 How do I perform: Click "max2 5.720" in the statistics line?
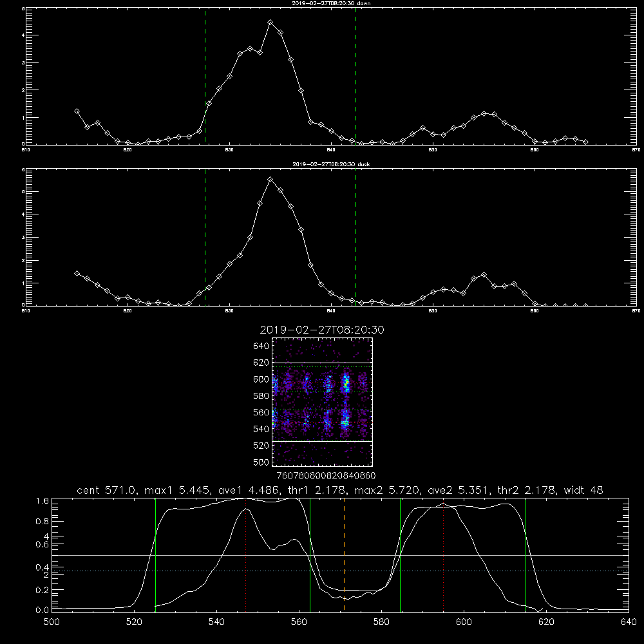tap(386, 490)
